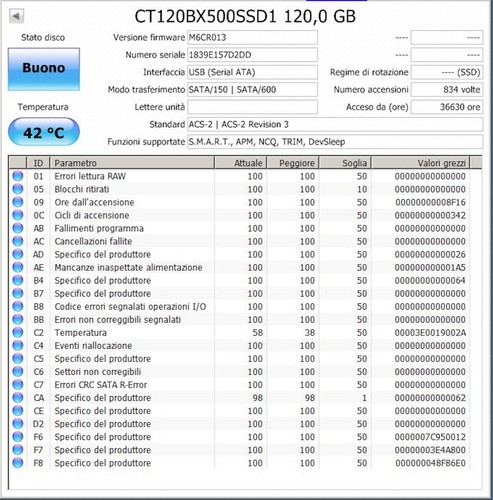Select the Ore dall'accensione parameter
The width and height of the screenshot is (493, 500).
(x=94, y=202)
